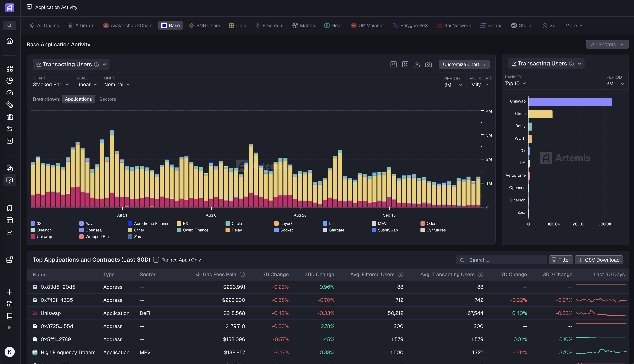Open the Stacked Bar chart type dropdown

[51, 85]
